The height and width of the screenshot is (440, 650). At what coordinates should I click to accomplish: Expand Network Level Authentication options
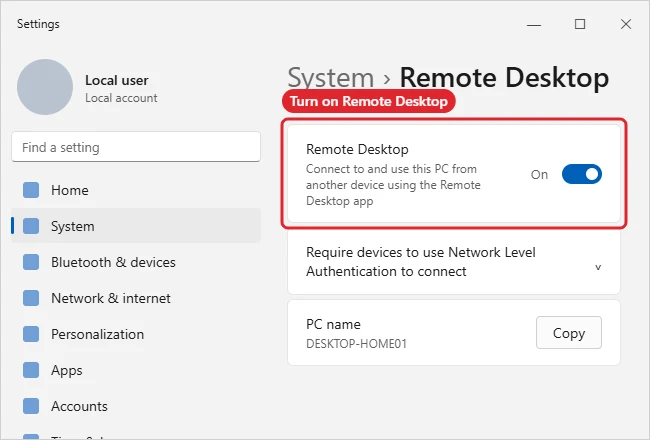click(x=598, y=267)
